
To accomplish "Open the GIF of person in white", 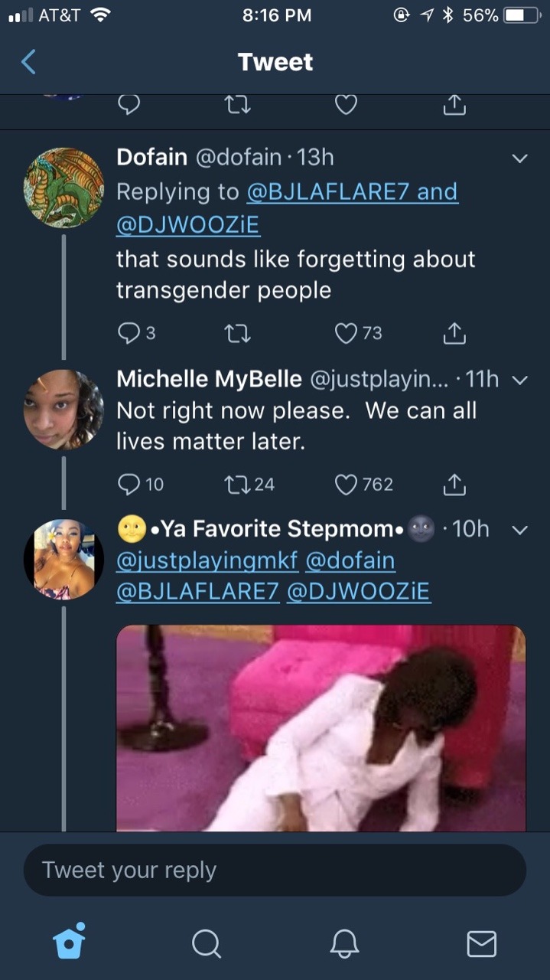I will tap(321, 727).
